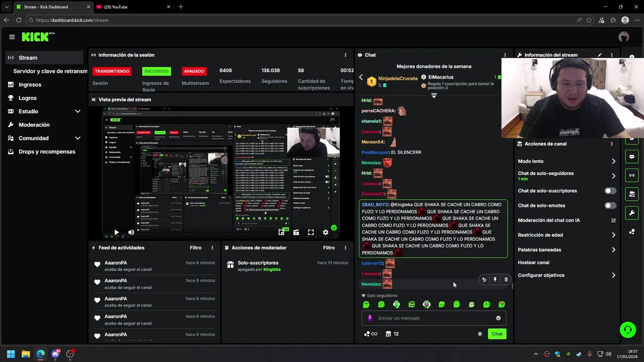
Task: Click the chat scrollbar handle
Action: pyautogui.click(x=512, y=286)
